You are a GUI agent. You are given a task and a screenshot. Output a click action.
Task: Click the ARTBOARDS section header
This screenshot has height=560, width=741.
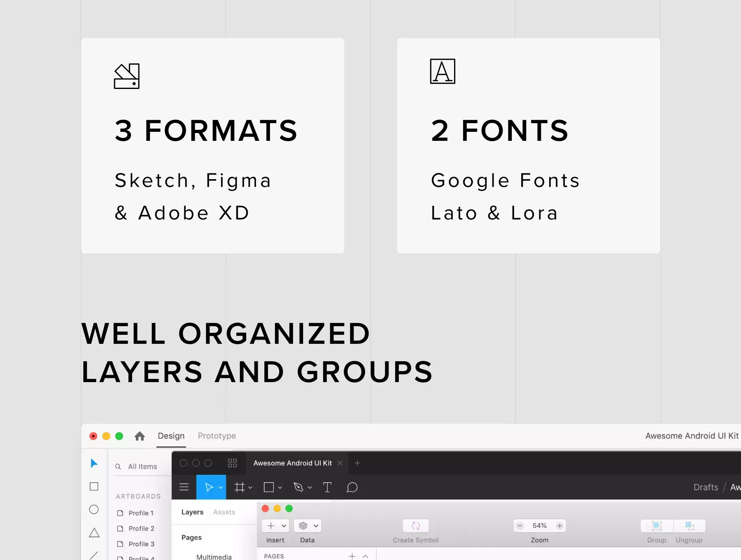coord(138,497)
